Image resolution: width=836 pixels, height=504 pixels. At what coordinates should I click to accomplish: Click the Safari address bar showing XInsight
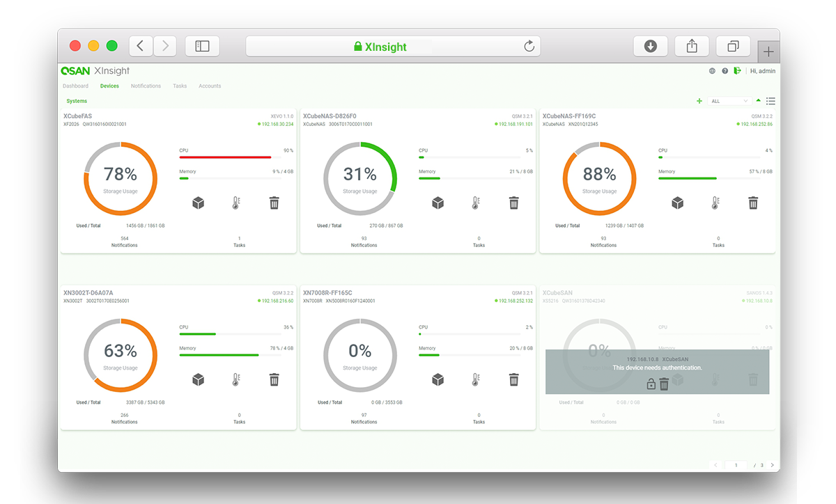coord(393,46)
